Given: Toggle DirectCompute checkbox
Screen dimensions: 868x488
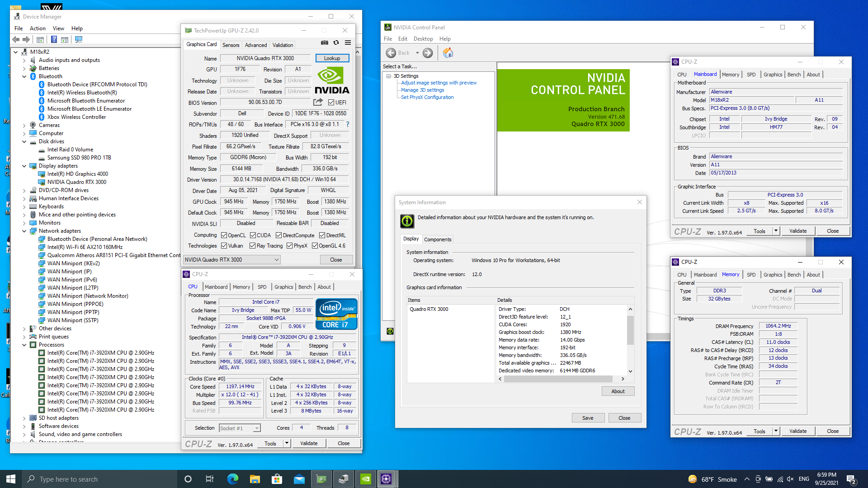Looking at the screenshot, I should [278, 235].
